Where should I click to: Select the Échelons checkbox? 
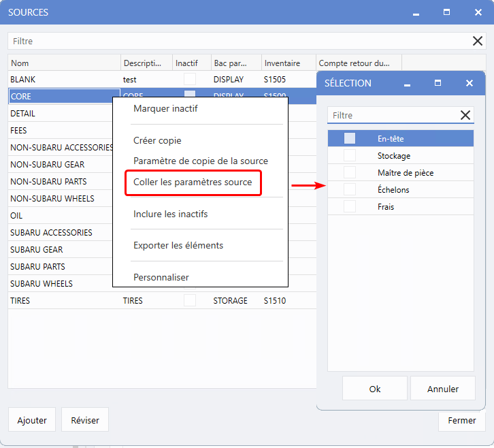(x=349, y=189)
